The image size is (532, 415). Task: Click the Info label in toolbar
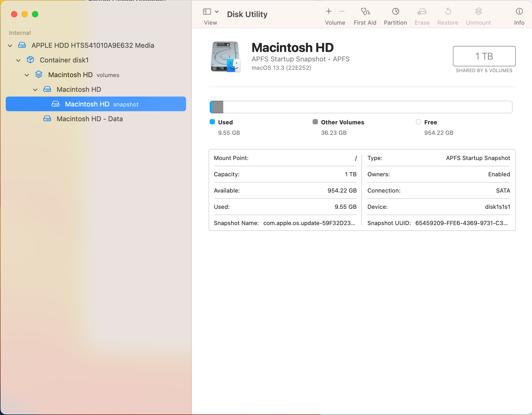pyautogui.click(x=519, y=23)
